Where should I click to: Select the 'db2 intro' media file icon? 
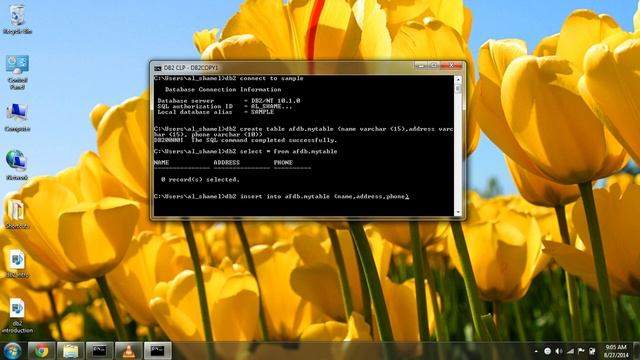click(x=17, y=264)
